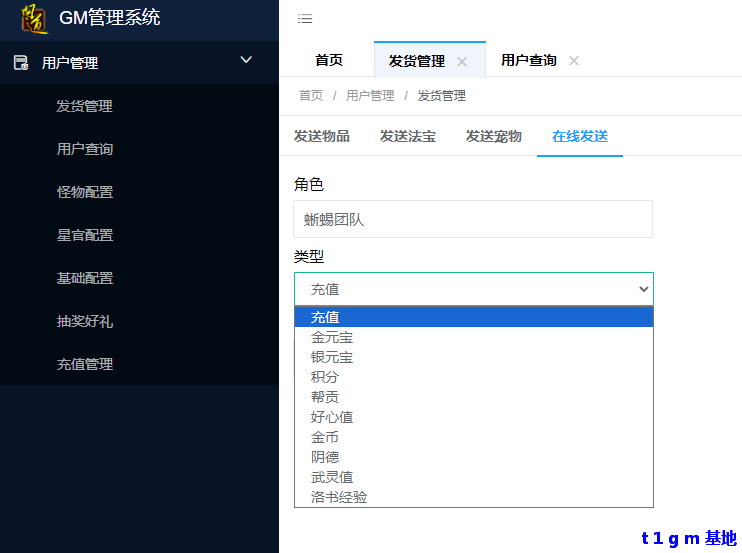Collapse the 用户管理 sidebar section chevron
Screen dimensions: 742x553
point(246,62)
